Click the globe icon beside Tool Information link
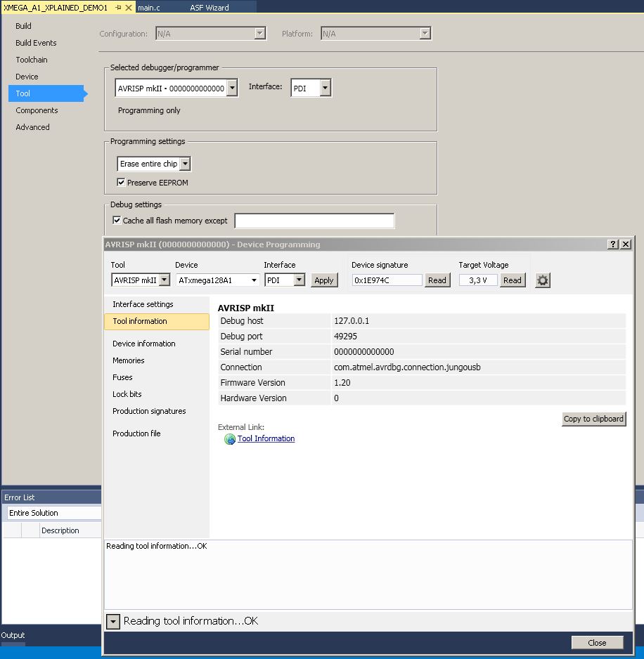The height and width of the screenshot is (659, 644). (230, 439)
